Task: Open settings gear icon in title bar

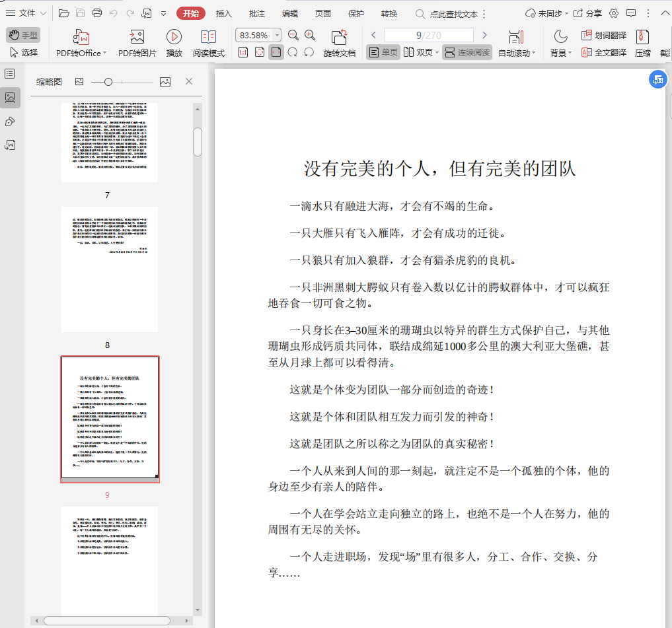Action: [x=614, y=14]
